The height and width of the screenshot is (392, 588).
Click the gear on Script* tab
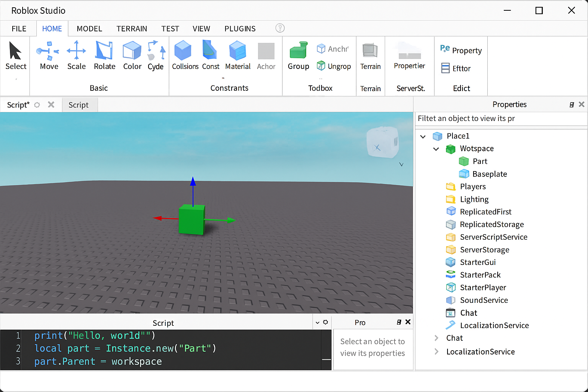pyautogui.click(x=37, y=105)
